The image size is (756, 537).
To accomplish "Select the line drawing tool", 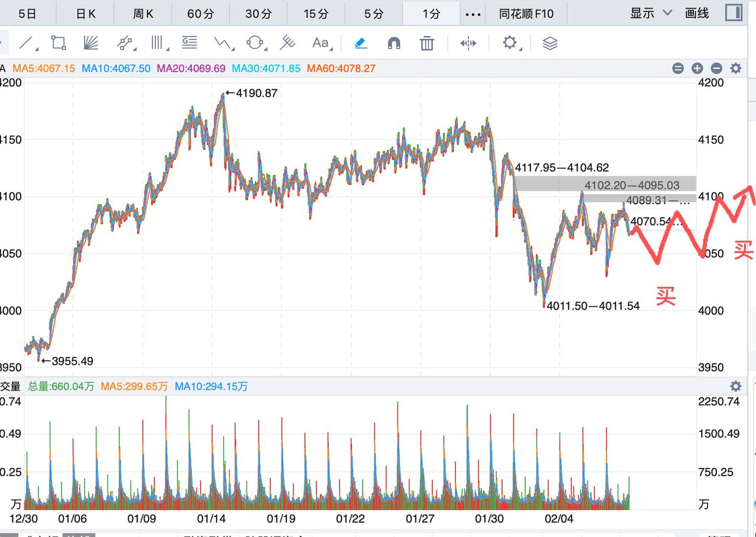I will (x=26, y=42).
